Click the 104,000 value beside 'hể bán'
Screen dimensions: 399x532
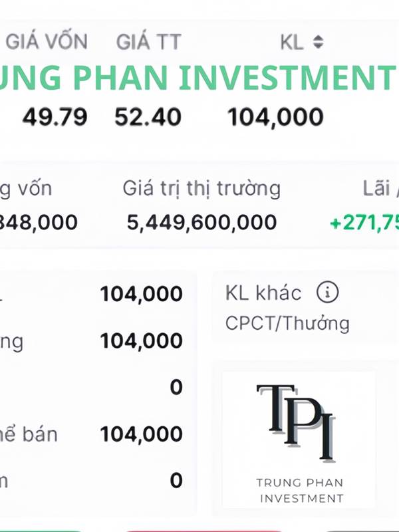[141, 434]
